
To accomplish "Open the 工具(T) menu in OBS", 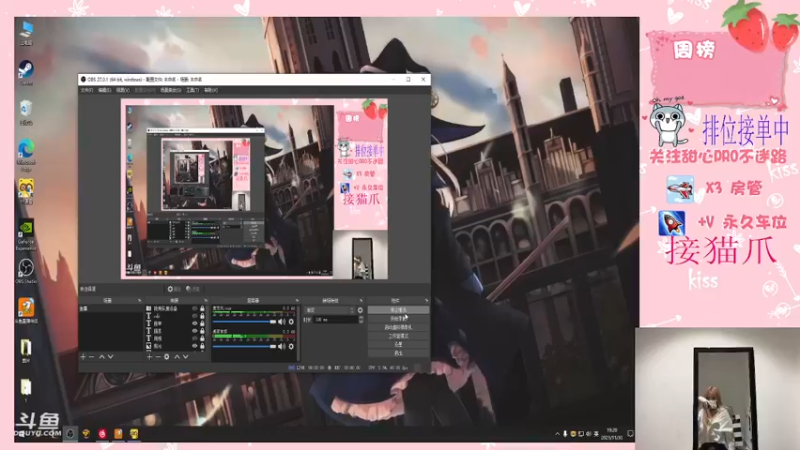I will coord(192,90).
